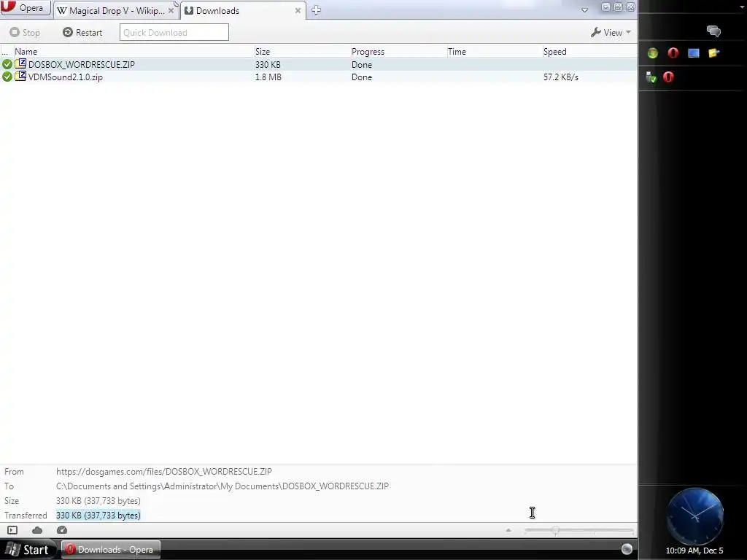Click the yellow folder shortcut icon in sidebar
Viewport: 747px width, 560px height.
click(x=713, y=52)
